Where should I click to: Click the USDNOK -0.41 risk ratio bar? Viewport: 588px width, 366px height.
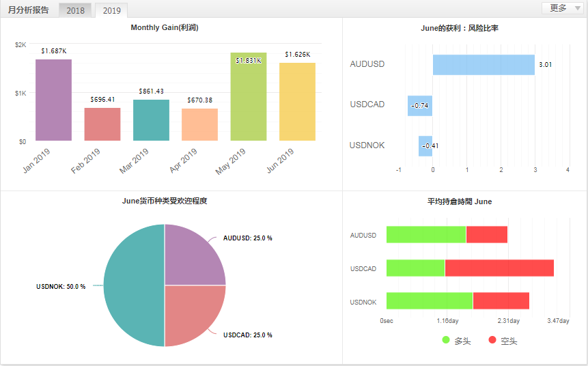coord(425,145)
